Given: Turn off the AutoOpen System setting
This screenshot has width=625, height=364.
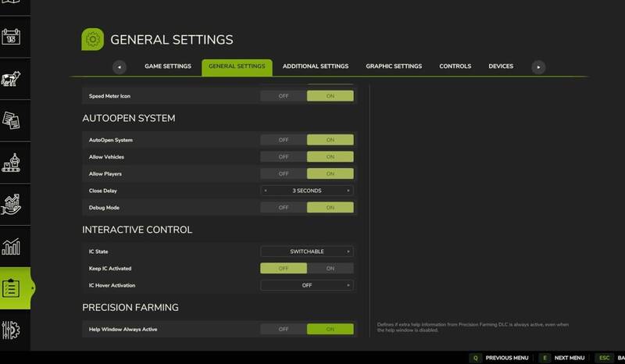Looking at the screenshot, I should click(x=283, y=140).
